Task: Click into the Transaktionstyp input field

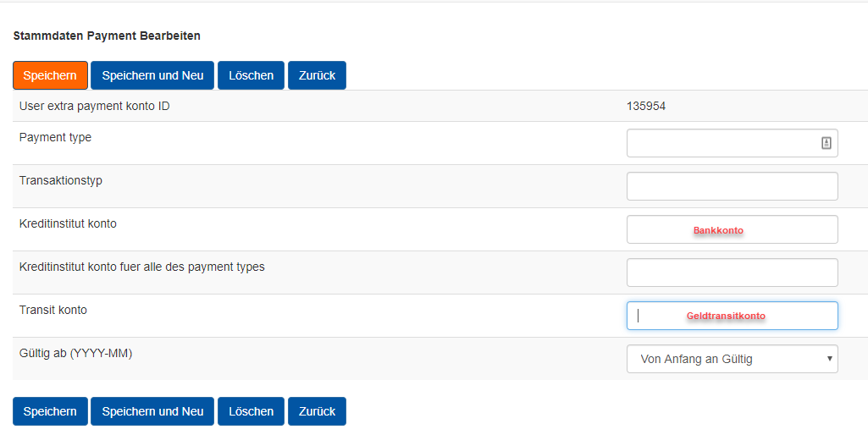Action: [x=732, y=186]
